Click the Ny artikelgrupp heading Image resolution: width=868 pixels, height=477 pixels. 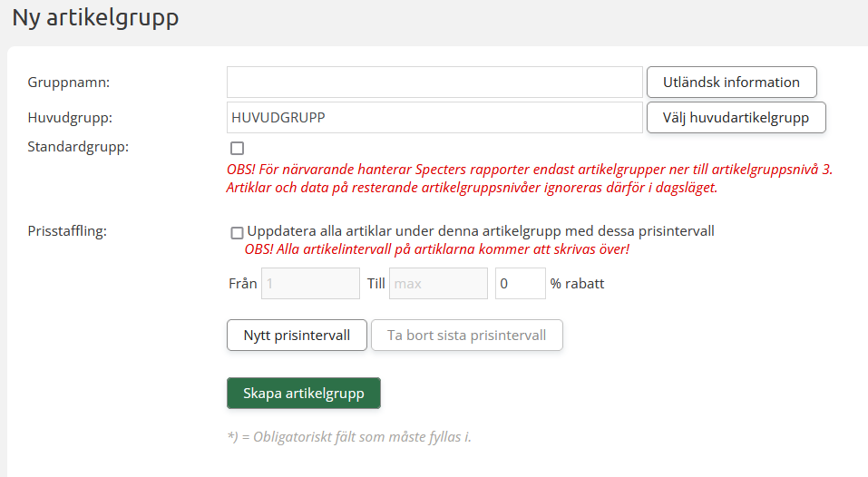[x=95, y=18]
